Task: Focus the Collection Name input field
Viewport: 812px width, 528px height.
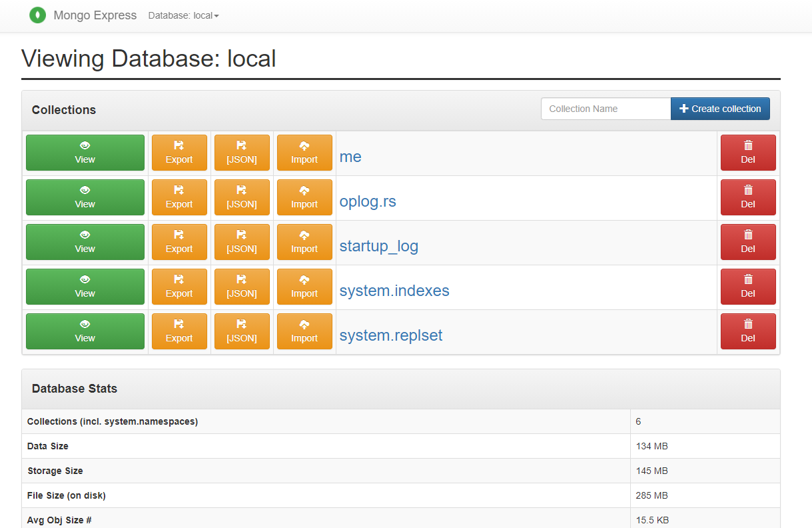Action: [x=606, y=109]
